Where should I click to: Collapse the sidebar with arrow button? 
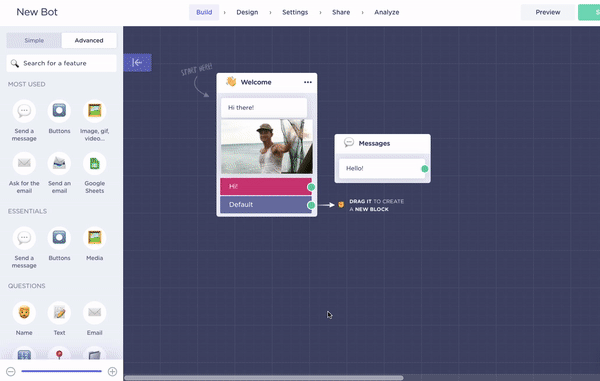pyautogui.click(x=137, y=62)
